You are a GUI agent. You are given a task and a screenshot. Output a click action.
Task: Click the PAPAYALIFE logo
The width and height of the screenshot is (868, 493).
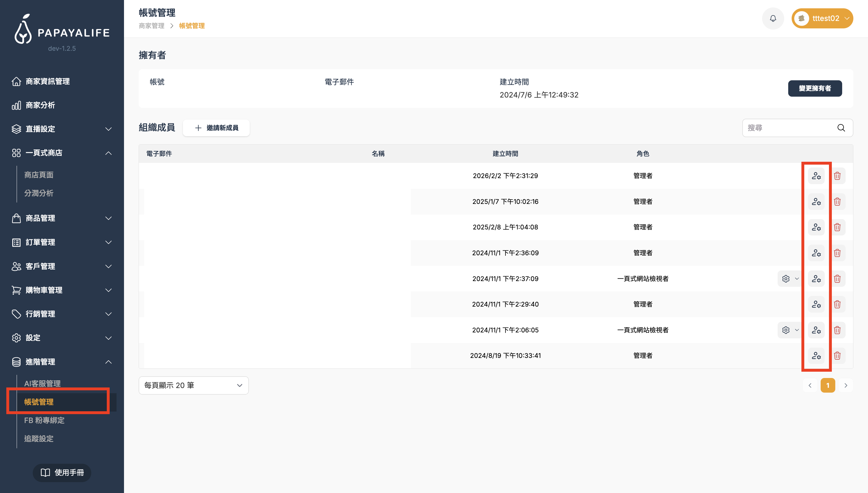click(x=62, y=30)
